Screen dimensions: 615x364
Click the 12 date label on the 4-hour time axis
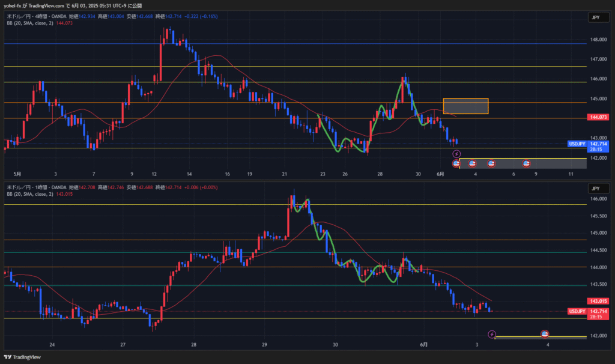click(154, 174)
